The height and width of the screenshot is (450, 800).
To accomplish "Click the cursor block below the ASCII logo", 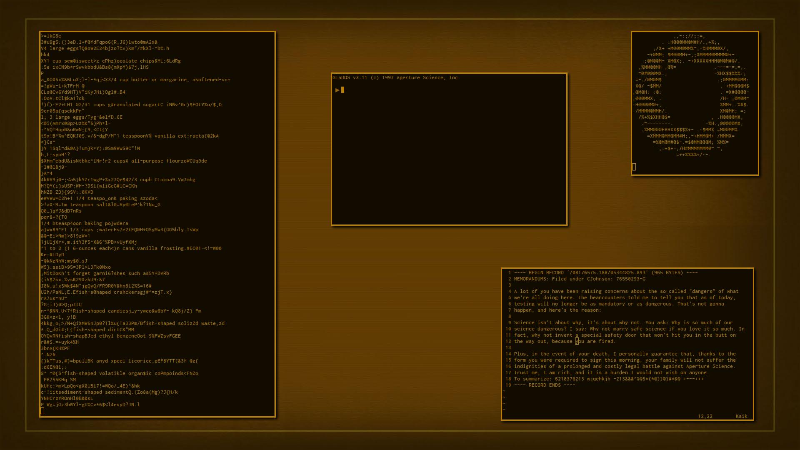I will click(x=634, y=167).
